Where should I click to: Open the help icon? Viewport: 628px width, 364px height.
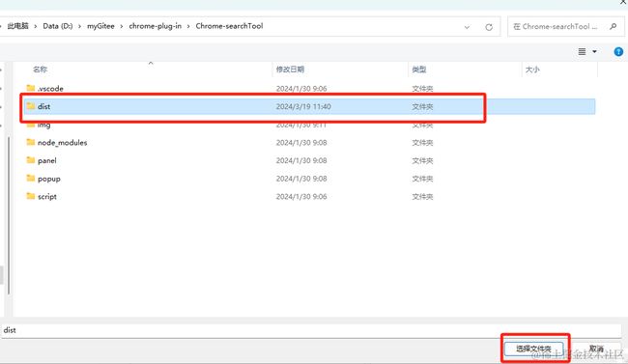618,52
